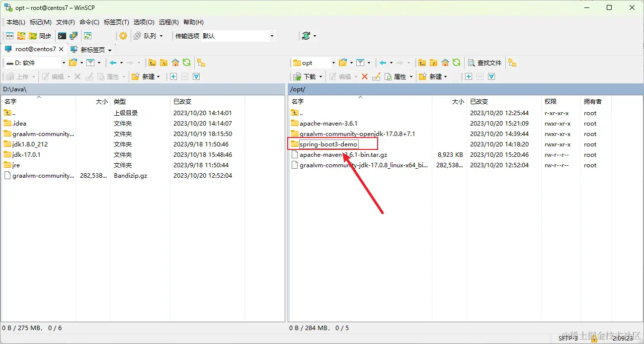This screenshot has width=644, height=344.
Task: Open 新标签页 new tab
Action: point(92,50)
